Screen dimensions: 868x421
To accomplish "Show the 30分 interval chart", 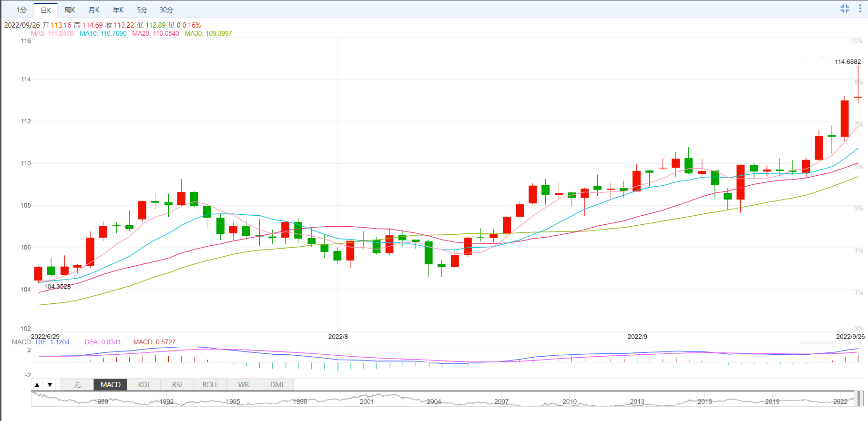I will (166, 10).
